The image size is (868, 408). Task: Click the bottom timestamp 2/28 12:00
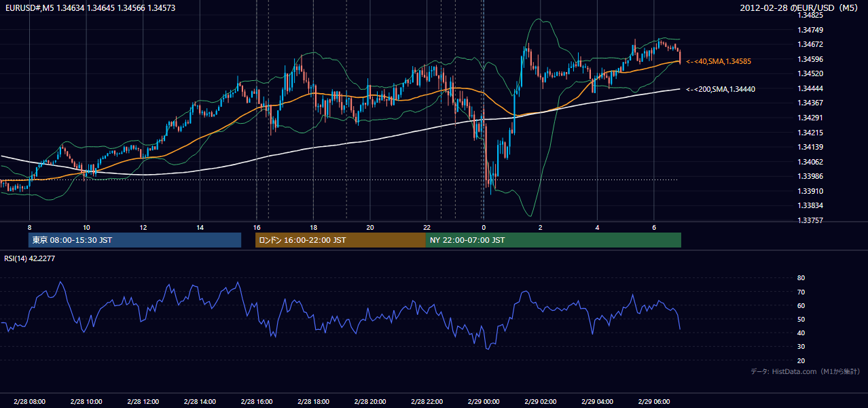click(x=143, y=402)
